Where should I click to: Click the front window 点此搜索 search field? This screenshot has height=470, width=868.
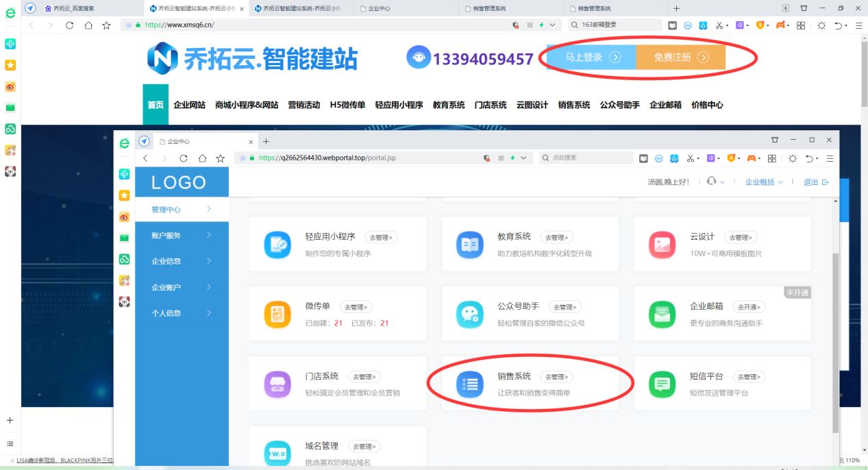click(x=586, y=158)
